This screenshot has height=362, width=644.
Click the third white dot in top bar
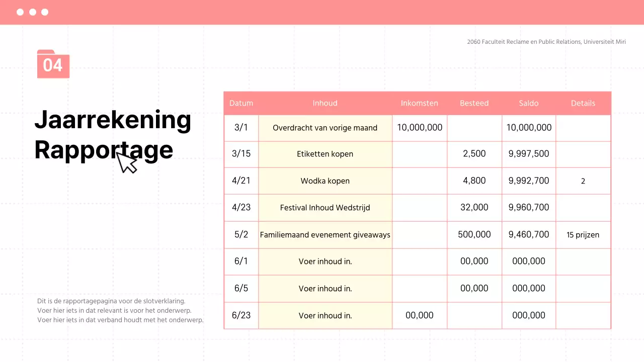45,12
